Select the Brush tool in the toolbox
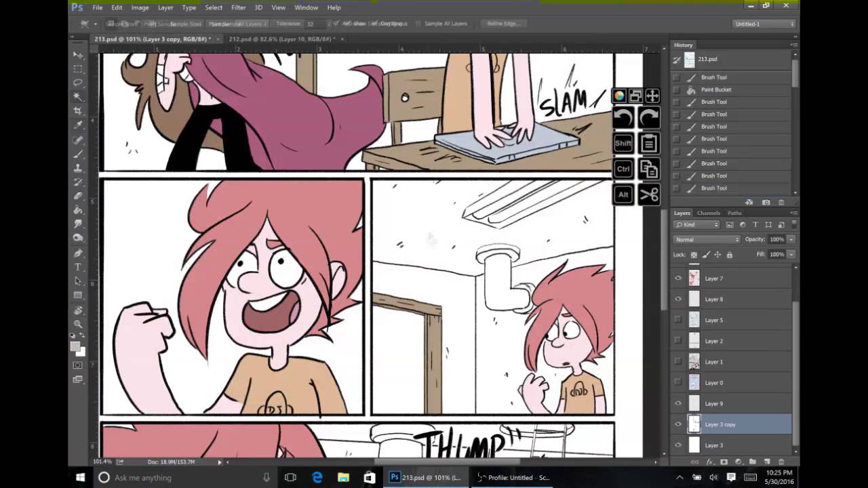Image resolution: width=868 pixels, height=488 pixels. 78,154
